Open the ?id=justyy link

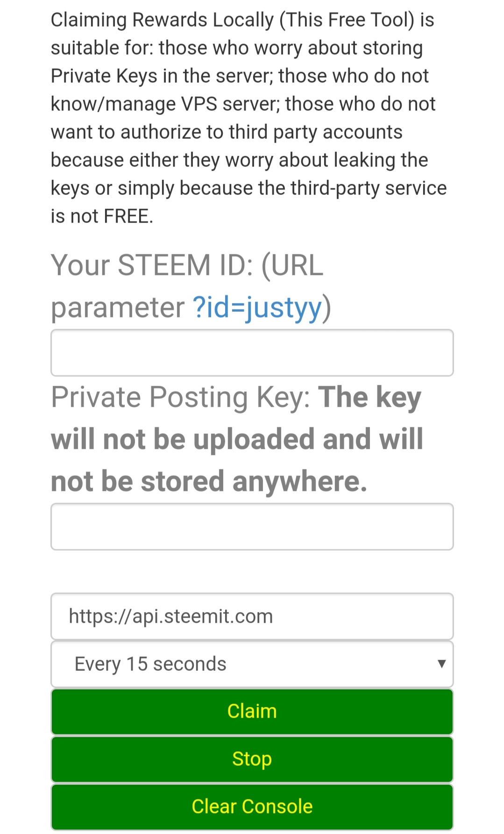(257, 308)
